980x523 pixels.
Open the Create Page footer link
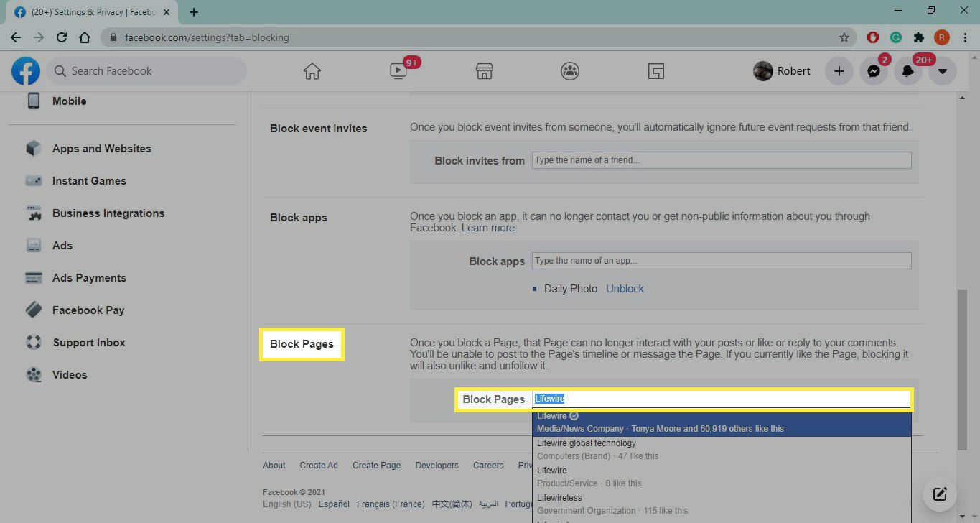376,466
